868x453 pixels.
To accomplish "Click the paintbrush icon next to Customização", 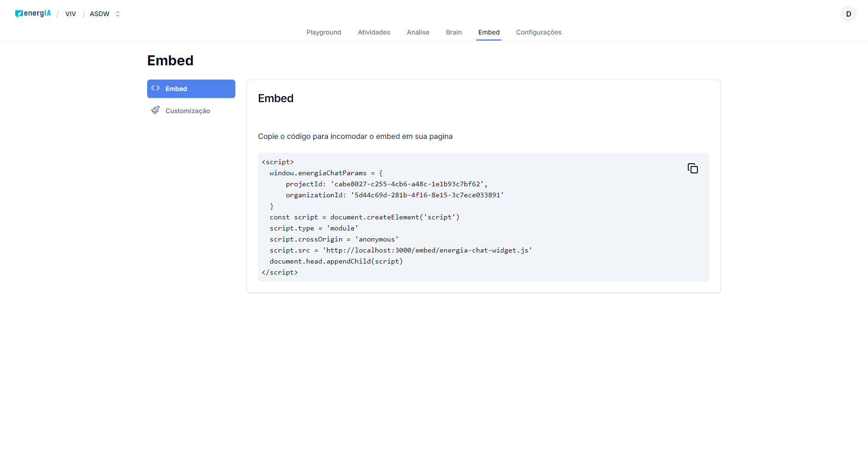I will 155,110.
